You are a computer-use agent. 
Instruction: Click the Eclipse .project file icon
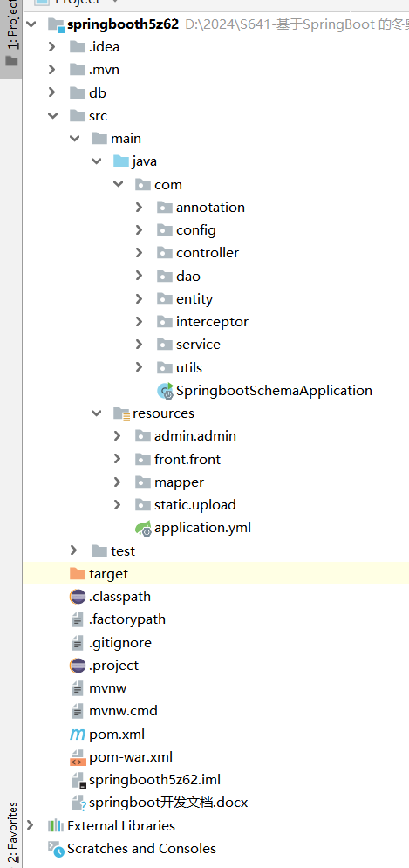click(78, 666)
